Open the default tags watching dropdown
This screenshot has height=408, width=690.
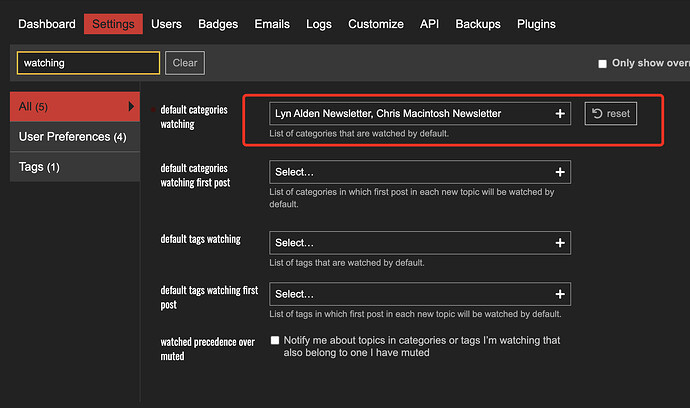(420, 243)
